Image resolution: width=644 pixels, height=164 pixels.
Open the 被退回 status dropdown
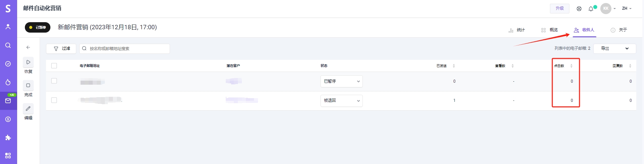pyautogui.click(x=341, y=100)
